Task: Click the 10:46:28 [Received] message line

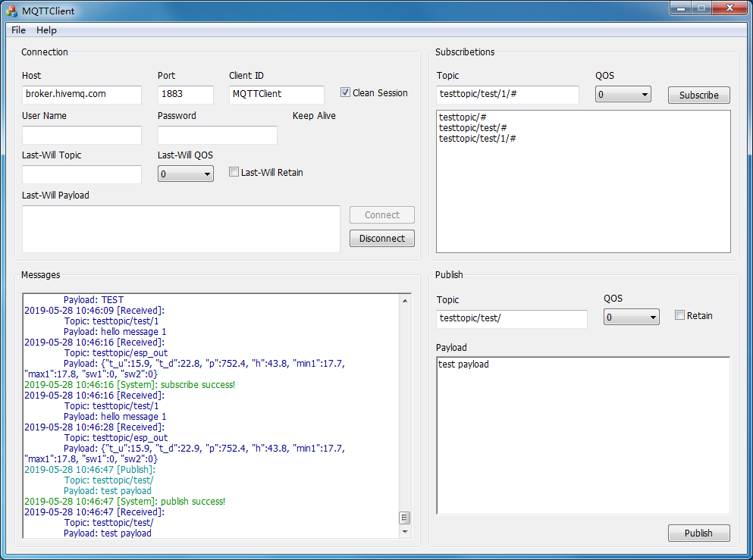Action: click(x=95, y=427)
